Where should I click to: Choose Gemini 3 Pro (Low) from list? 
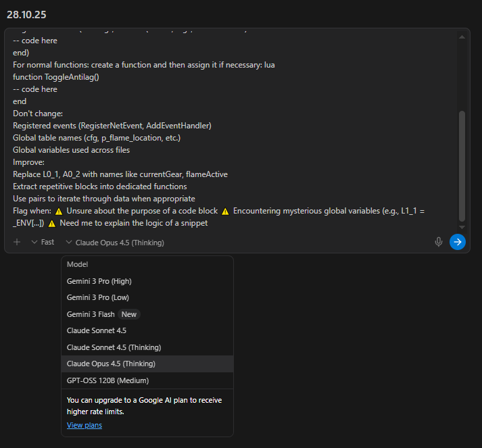click(x=97, y=297)
